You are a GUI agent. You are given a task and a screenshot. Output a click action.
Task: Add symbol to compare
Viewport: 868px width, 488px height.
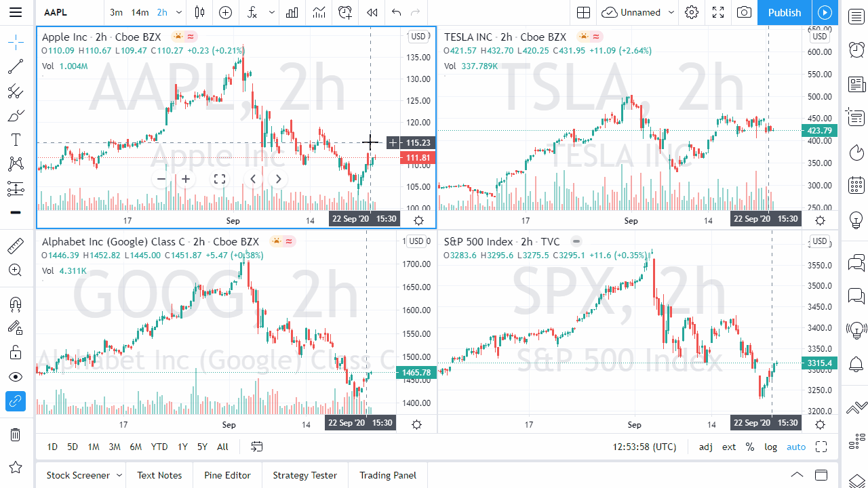click(225, 12)
